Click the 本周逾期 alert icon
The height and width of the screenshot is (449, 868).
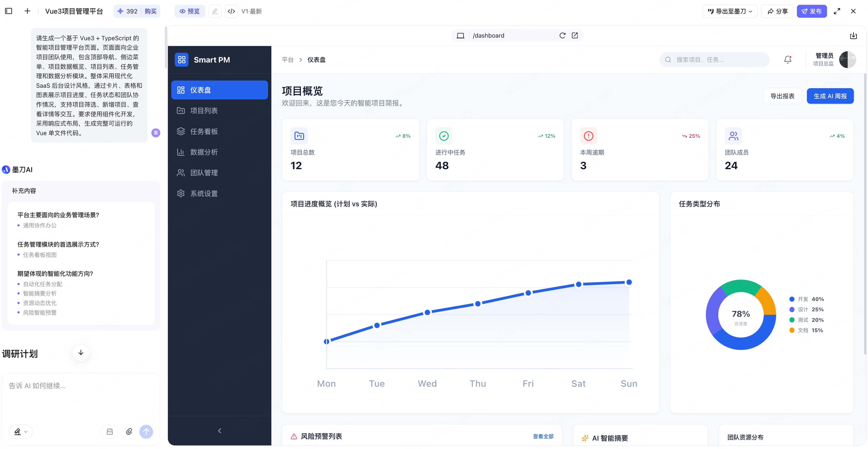click(588, 136)
